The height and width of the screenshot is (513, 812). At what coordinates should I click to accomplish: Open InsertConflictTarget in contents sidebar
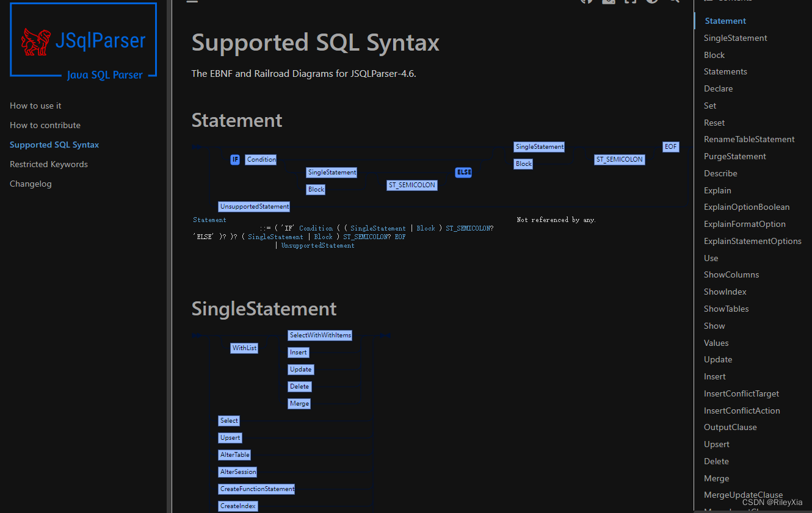point(741,393)
